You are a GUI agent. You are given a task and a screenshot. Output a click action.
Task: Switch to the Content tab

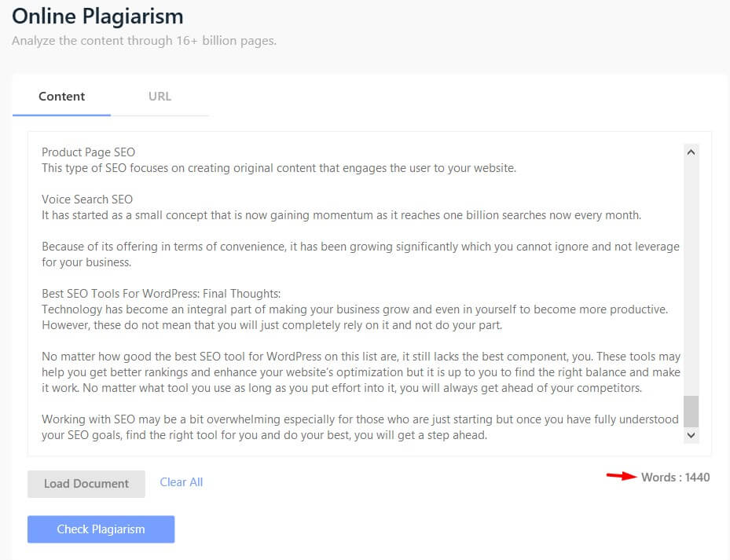[61, 97]
